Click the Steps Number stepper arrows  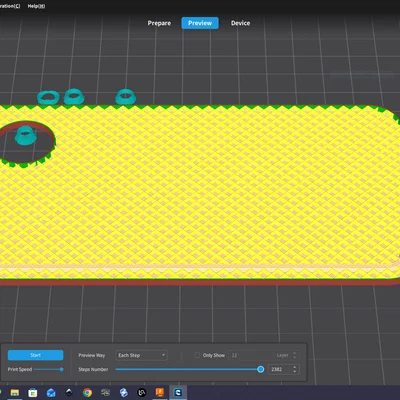pyautogui.click(x=294, y=369)
